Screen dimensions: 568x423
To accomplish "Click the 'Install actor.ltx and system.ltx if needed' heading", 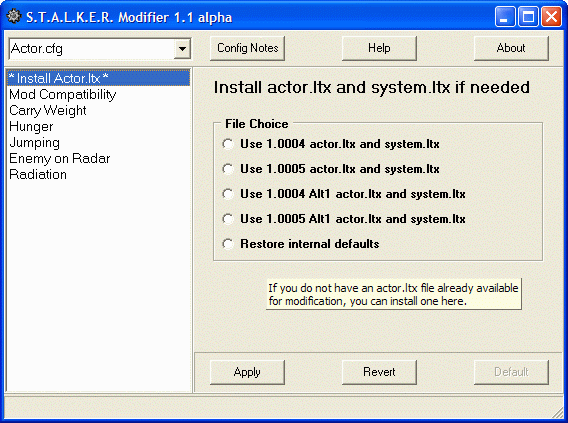I will 372,87.
